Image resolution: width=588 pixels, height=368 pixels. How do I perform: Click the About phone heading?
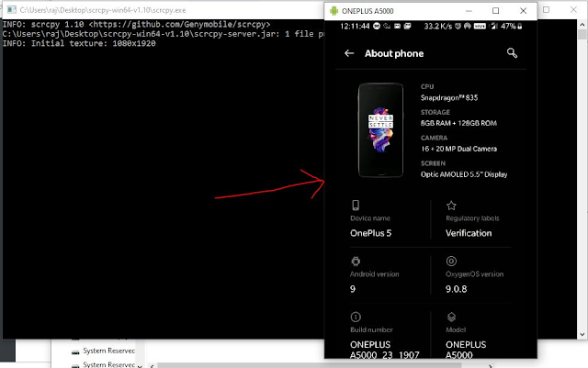coord(394,53)
